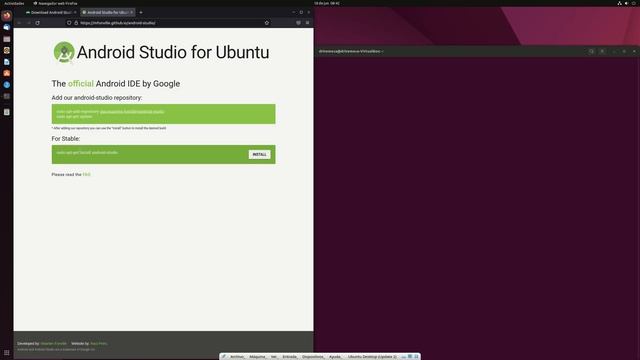Screen dimensions: 640x360
Task: Click the network icon in system tray
Action: point(619,3)
